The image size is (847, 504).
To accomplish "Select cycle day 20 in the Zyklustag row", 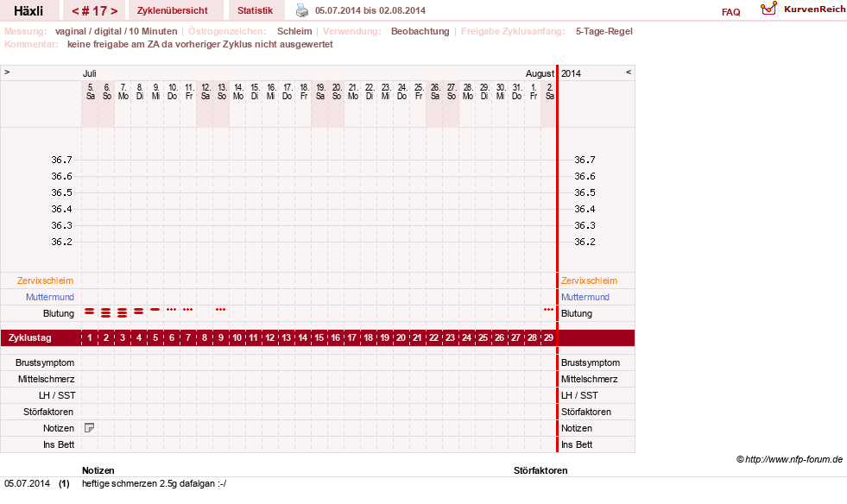I will click(x=401, y=337).
